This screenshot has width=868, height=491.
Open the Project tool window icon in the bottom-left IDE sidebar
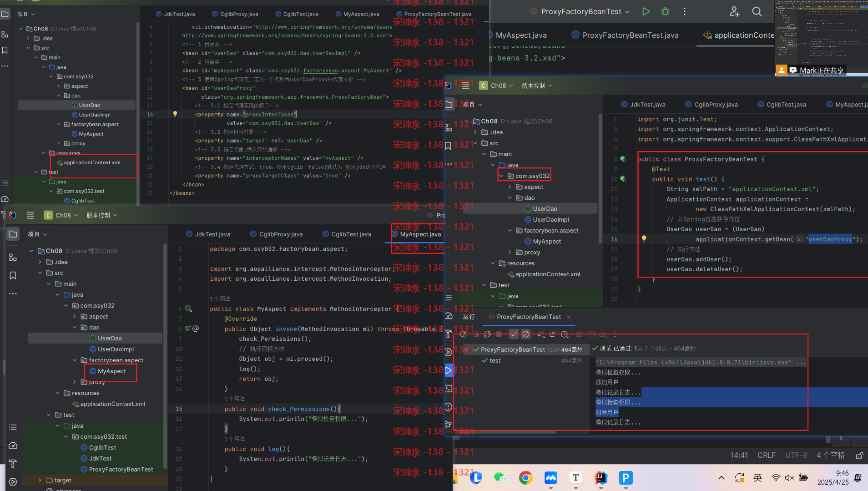coord(13,234)
